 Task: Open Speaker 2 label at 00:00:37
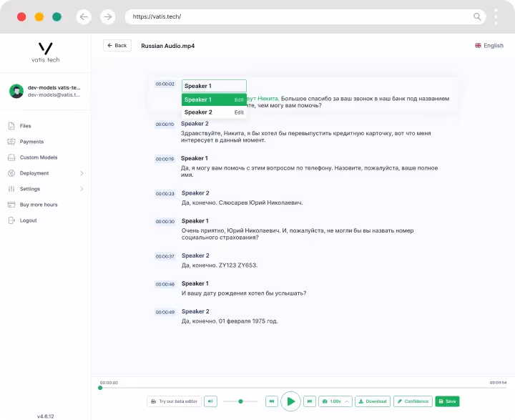[x=195, y=255]
